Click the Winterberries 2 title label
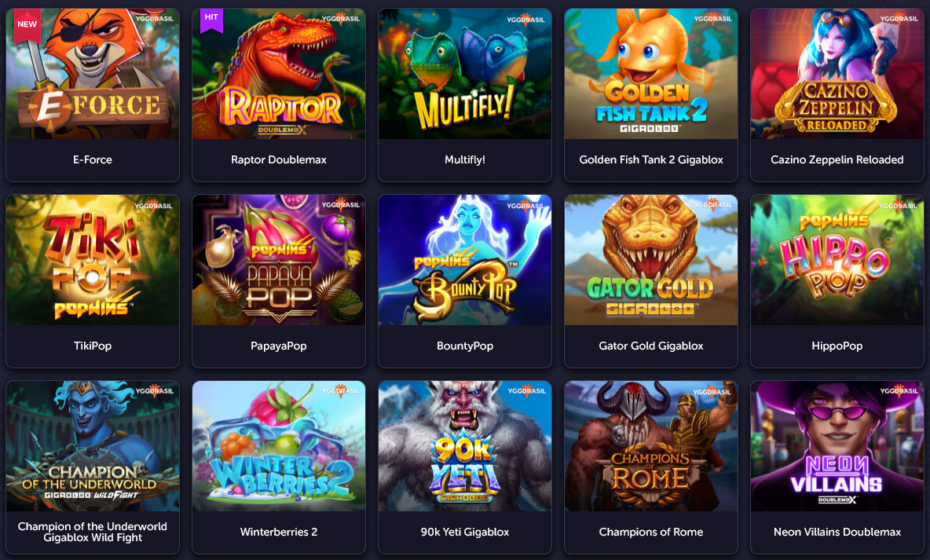 (x=279, y=533)
